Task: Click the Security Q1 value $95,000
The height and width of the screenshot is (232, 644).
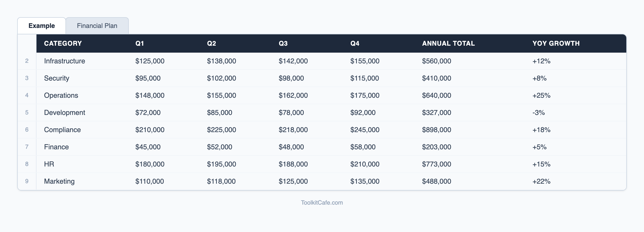Action: [148, 78]
